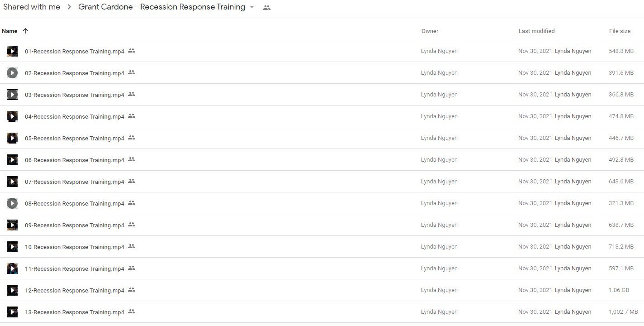Click owner Lynda Nguyen in 01-Recession row
Viewport: 644px width, 326px height.
439,51
